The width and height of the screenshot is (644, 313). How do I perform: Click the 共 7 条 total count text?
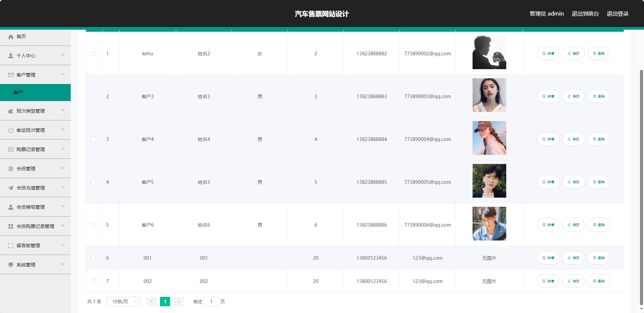coord(94,302)
